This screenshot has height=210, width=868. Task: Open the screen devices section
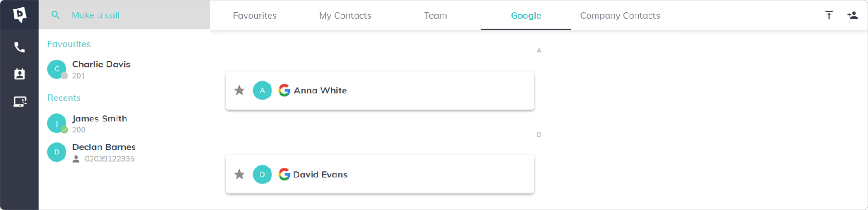coord(19,101)
